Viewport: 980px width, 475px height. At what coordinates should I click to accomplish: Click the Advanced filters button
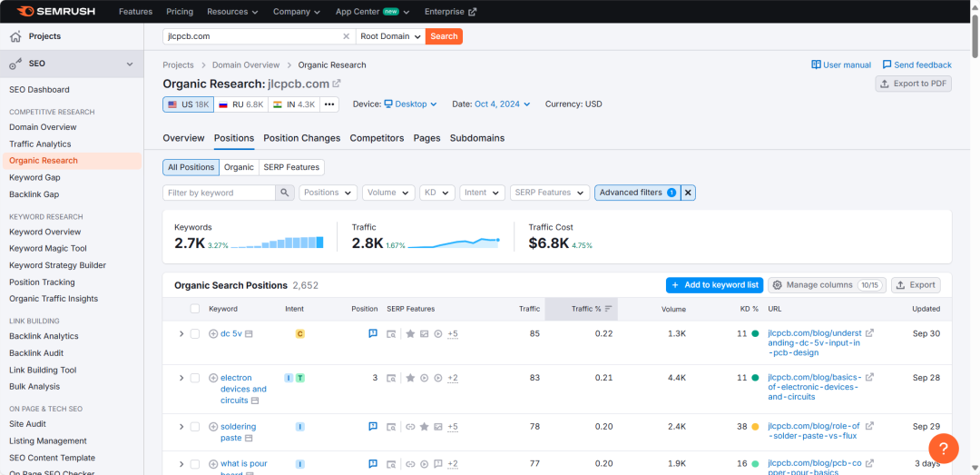click(x=638, y=193)
